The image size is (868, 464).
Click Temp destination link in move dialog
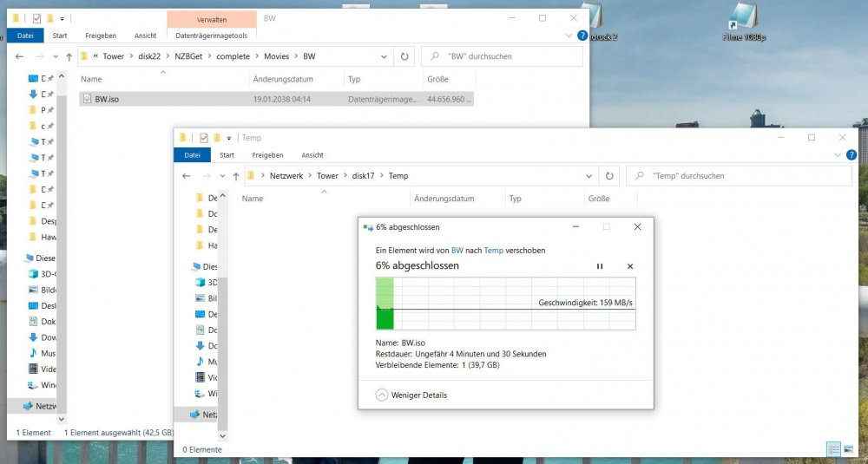494,250
